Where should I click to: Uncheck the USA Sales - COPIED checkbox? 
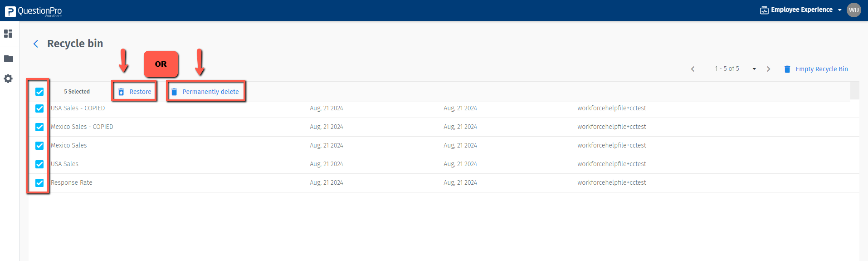click(39, 108)
